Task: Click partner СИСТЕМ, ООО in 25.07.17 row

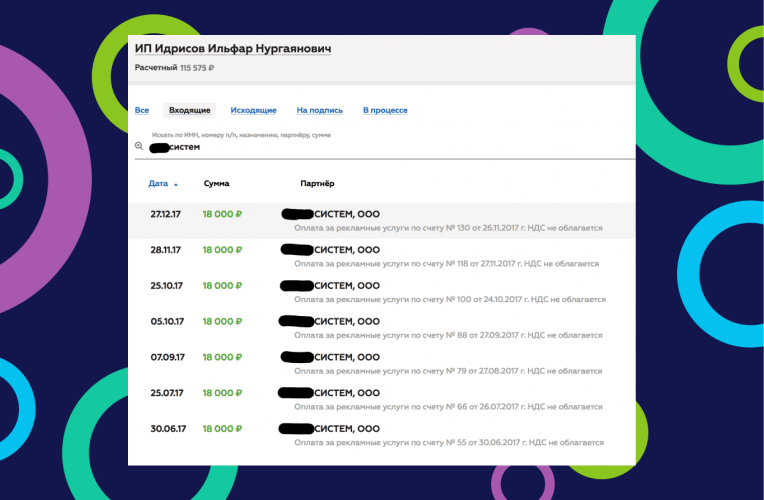Action: (347, 393)
